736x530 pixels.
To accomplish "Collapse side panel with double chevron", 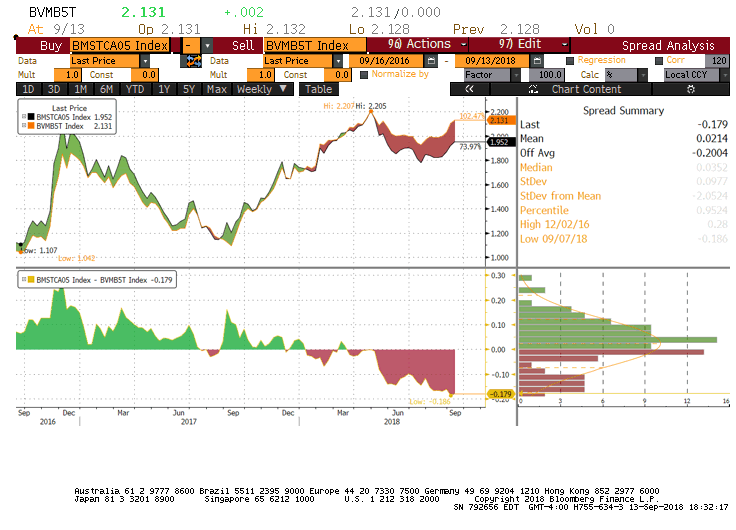I will (469, 89).
